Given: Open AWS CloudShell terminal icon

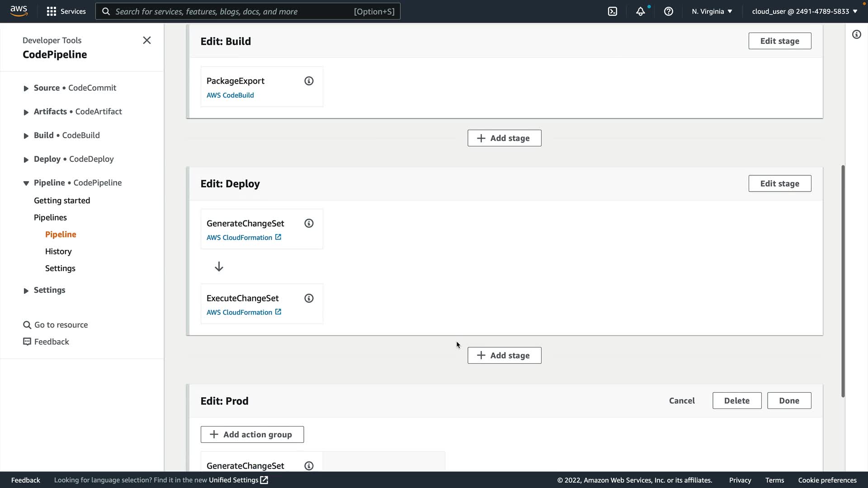Looking at the screenshot, I should pyautogui.click(x=612, y=11).
